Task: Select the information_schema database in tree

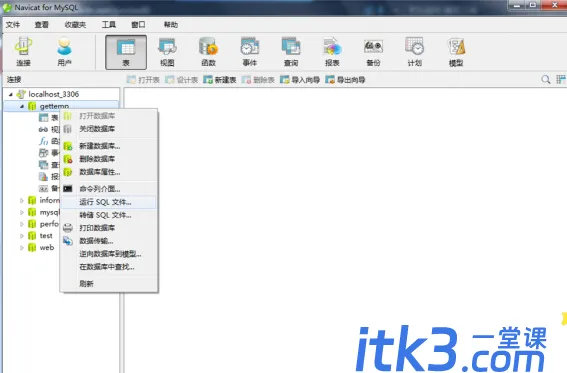Action: click(50, 200)
